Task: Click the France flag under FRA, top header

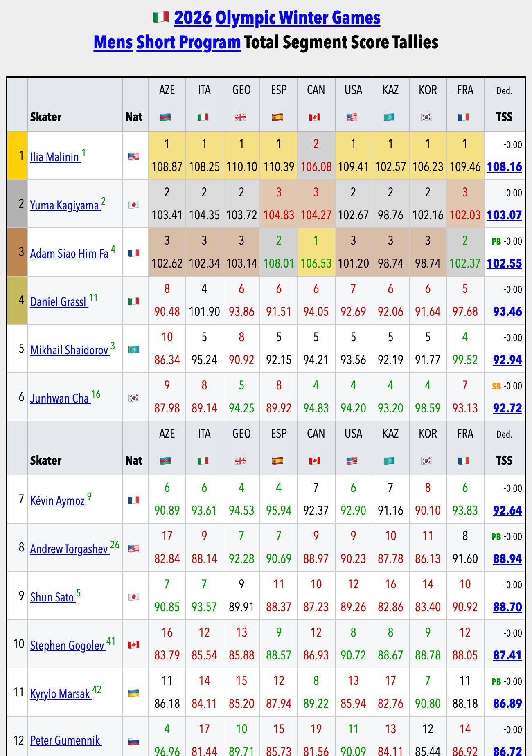Action: coord(464,117)
